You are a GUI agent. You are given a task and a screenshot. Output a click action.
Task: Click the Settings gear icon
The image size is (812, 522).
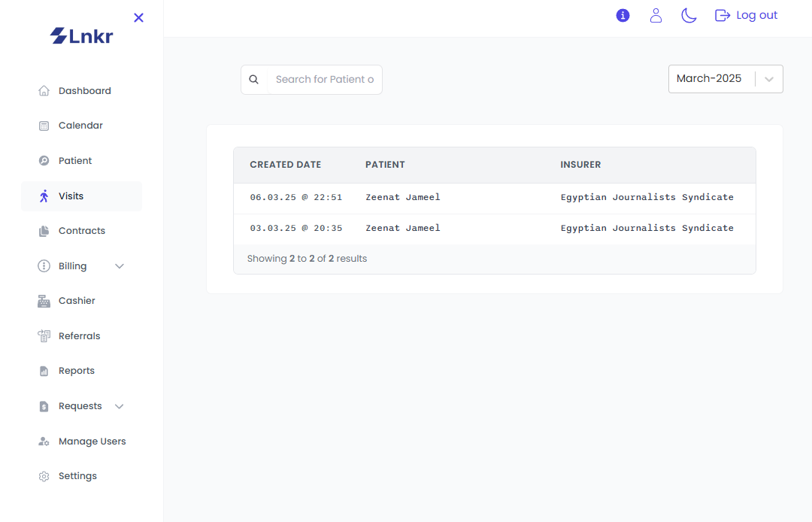tap(44, 476)
